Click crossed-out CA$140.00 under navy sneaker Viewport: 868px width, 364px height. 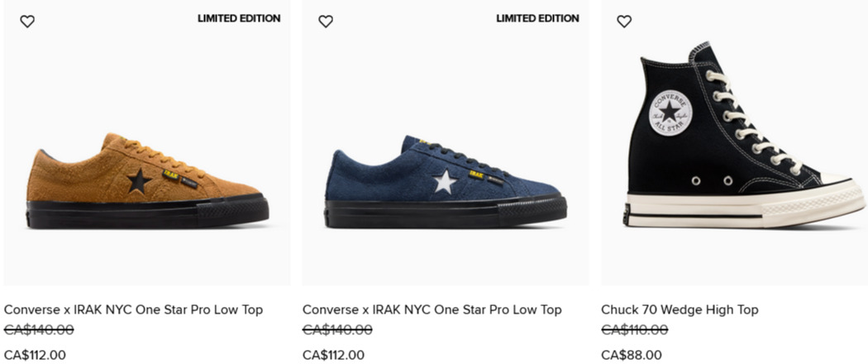click(x=337, y=330)
